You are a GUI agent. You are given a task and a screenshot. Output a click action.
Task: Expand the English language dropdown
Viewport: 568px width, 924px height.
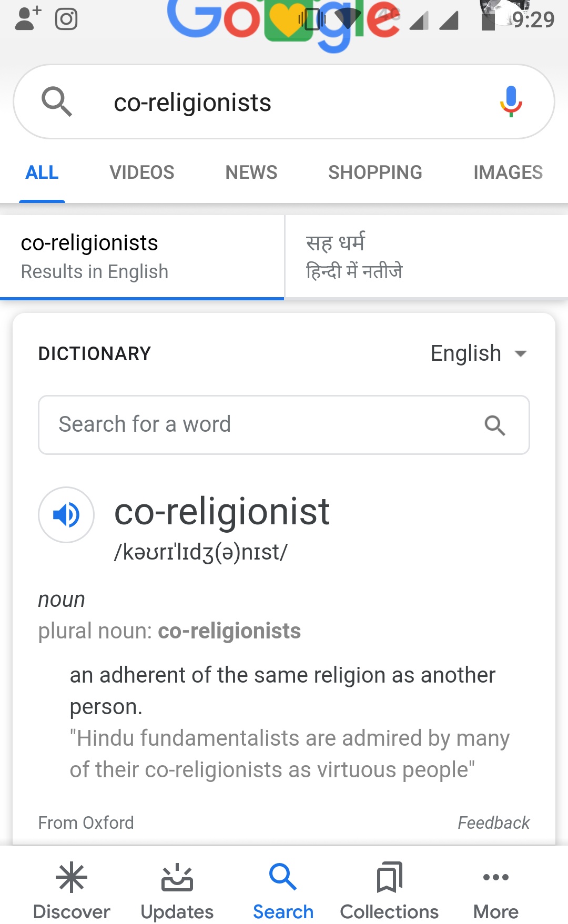[478, 353]
